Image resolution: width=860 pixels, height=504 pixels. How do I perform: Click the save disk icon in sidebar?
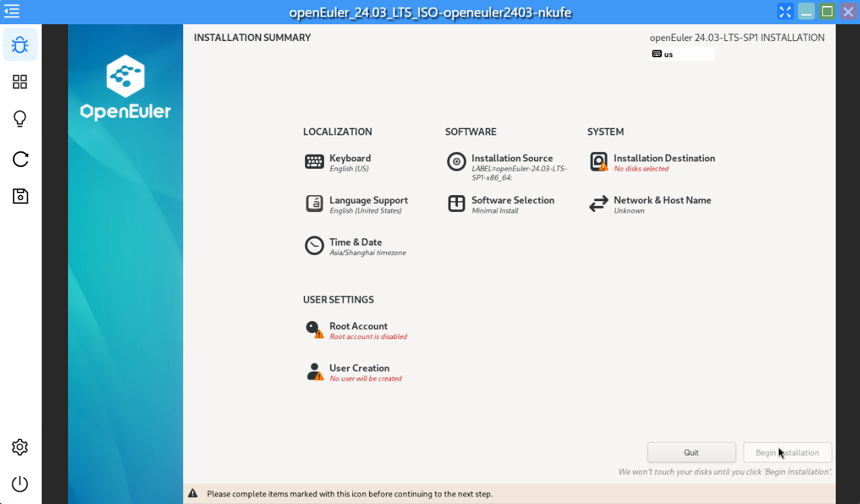coord(20,196)
